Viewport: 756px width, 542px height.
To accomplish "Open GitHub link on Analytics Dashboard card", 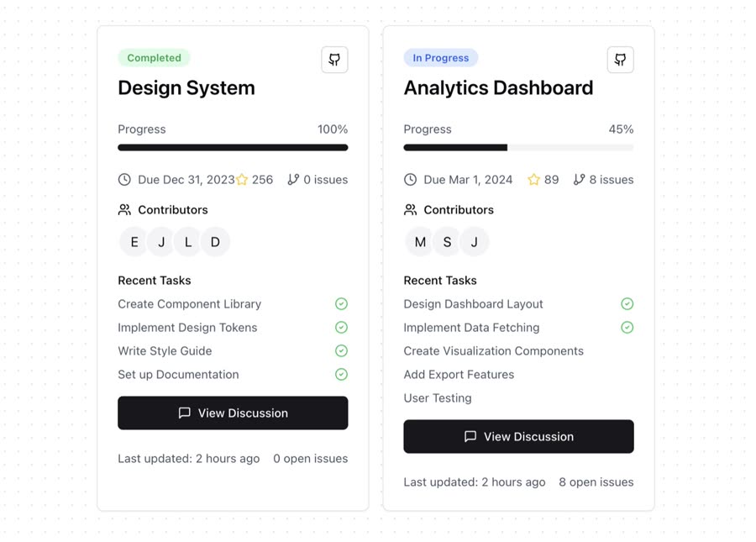I will coord(621,60).
